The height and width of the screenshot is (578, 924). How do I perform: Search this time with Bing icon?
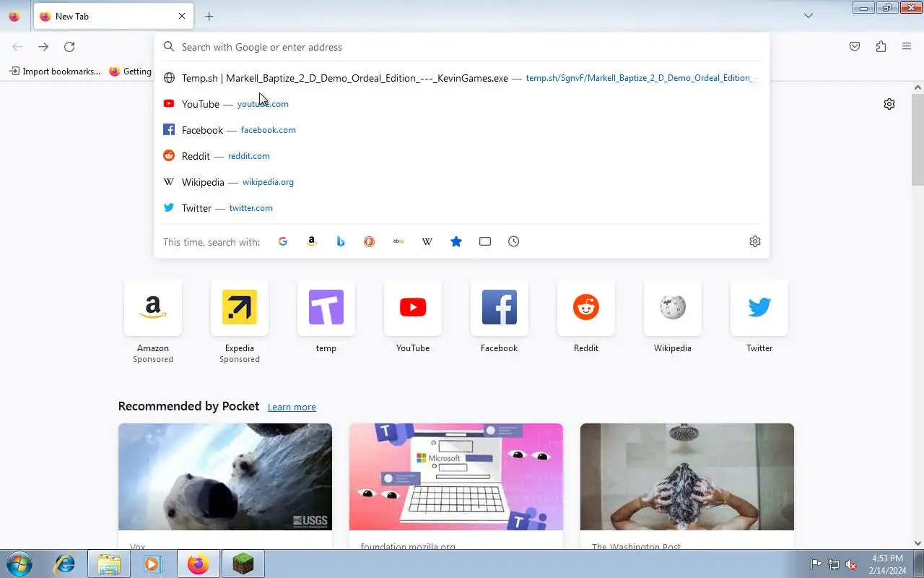(341, 241)
